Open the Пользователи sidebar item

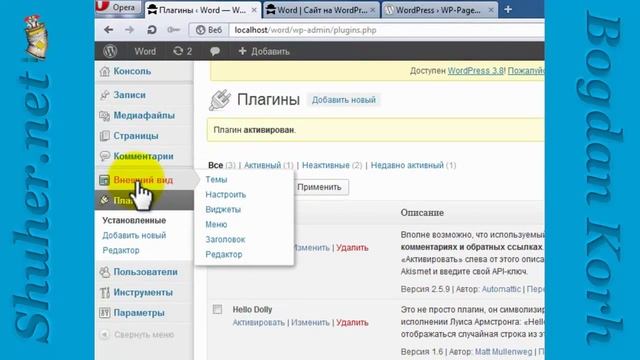pos(144,272)
